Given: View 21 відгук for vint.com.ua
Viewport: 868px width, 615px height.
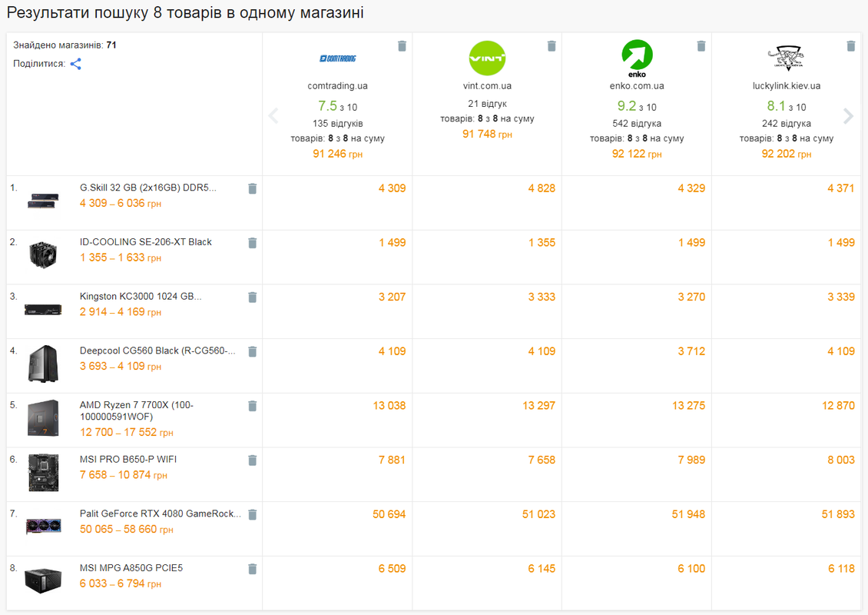Looking at the screenshot, I should click(x=487, y=104).
